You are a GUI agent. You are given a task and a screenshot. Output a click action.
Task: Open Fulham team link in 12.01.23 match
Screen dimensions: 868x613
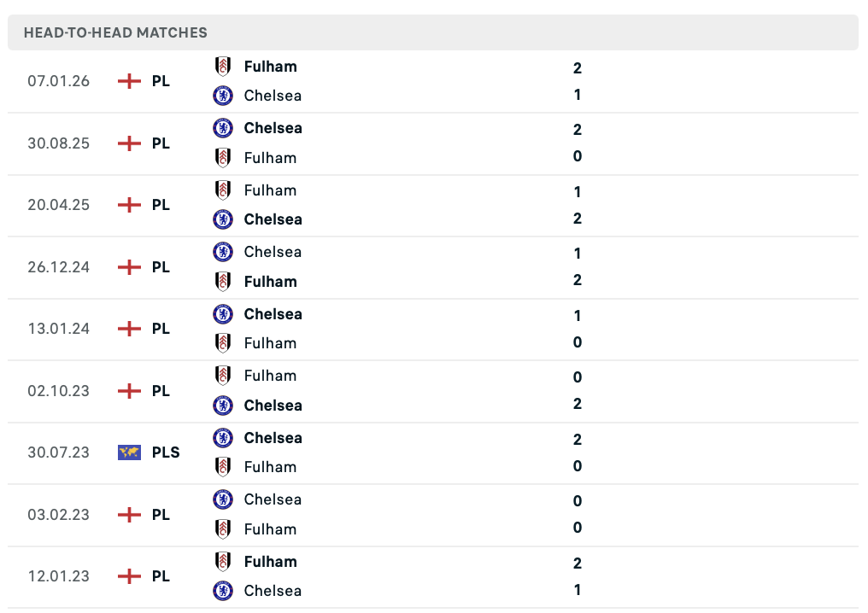(x=270, y=562)
